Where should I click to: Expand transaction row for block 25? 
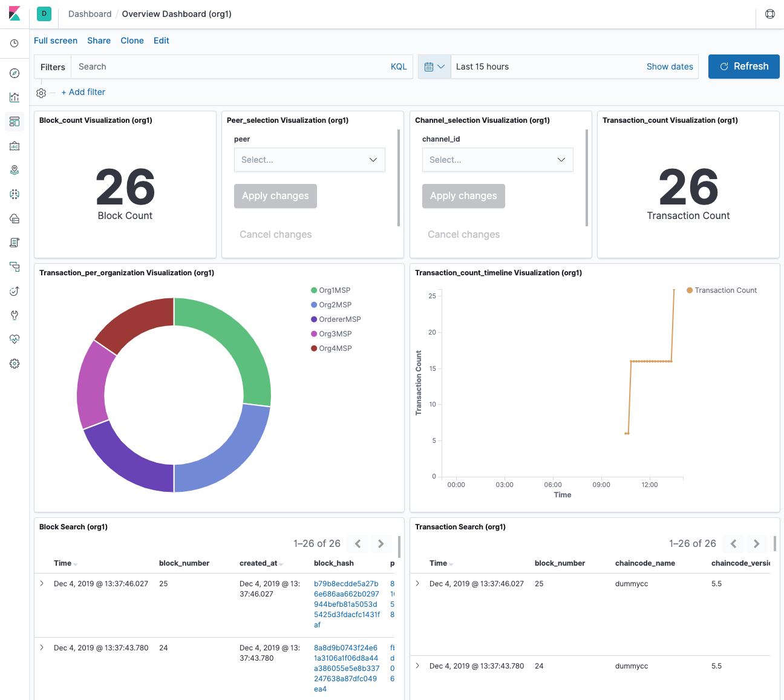click(417, 583)
